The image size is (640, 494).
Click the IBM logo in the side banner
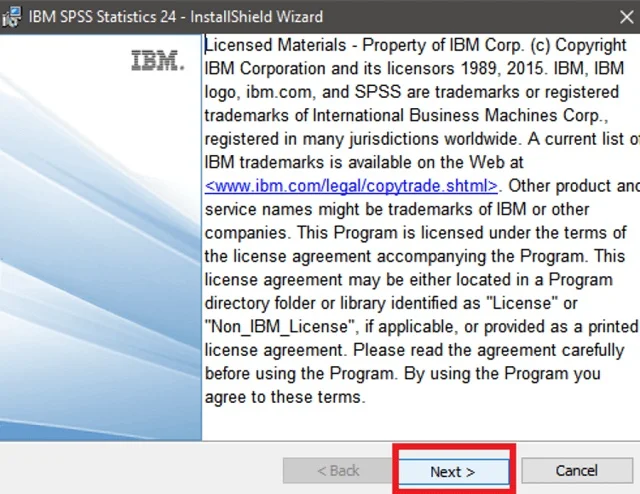158,61
